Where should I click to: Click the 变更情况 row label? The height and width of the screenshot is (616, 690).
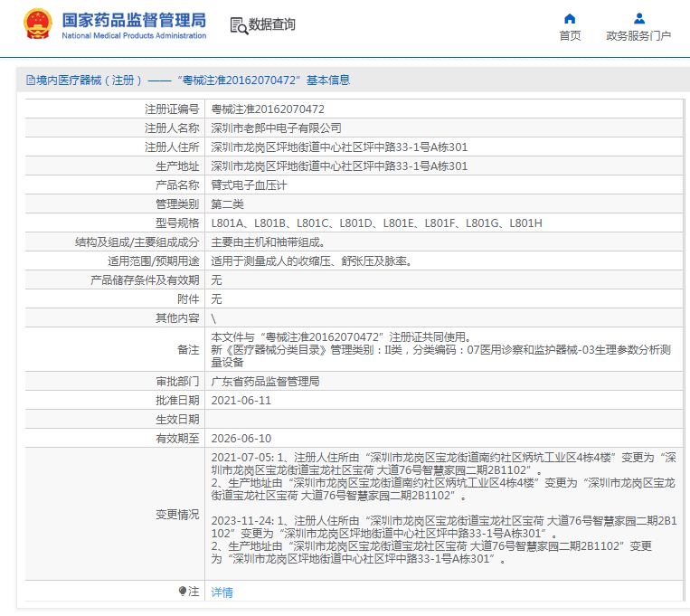(x=177, y=515)
